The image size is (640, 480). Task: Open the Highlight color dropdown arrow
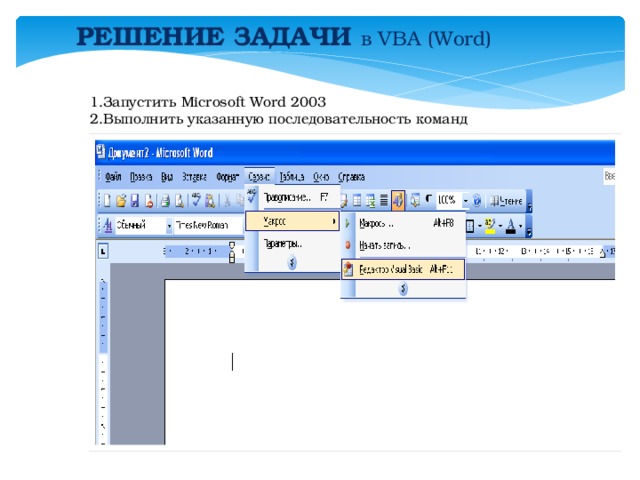[x=500, y=226]
